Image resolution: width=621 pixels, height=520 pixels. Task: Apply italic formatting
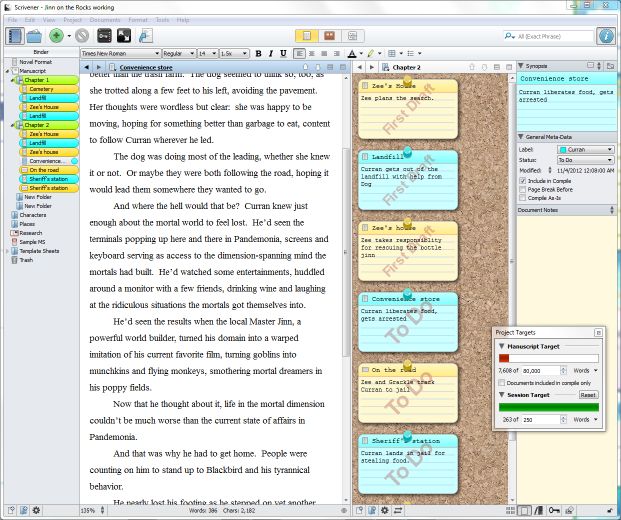click(269, 53)
